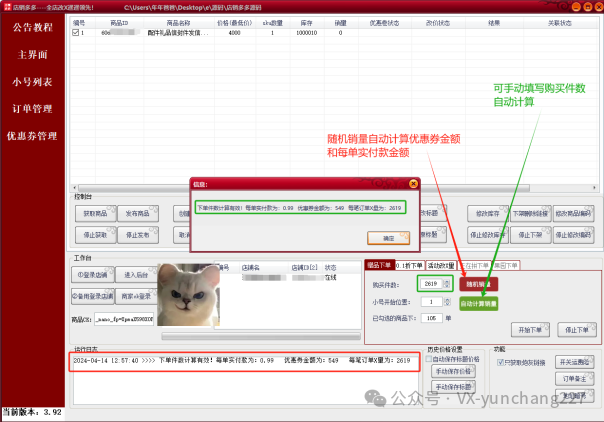Screen dimensions: 604x422
Task: Switch to 订单管理 sidebar page
Action: (32, 109)
